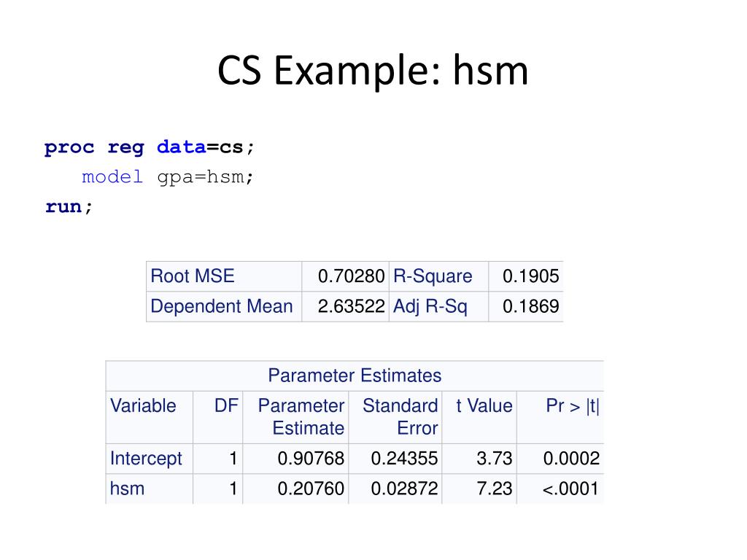Click the Intercept standard error 0.24355
Image resolution: width=747 pixels, height=560 pixels.
(x=404, y=459)
